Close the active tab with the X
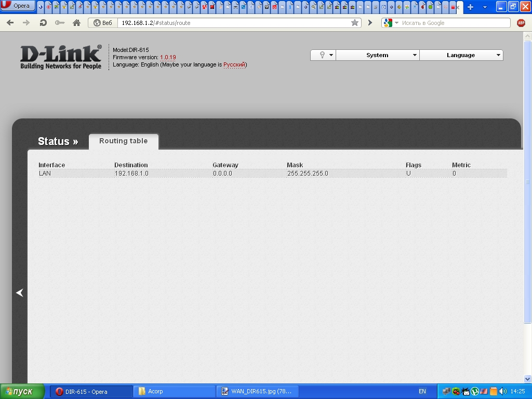Image resolution: width=532 pixels, height=399 pixels. [x=458, y=7]
